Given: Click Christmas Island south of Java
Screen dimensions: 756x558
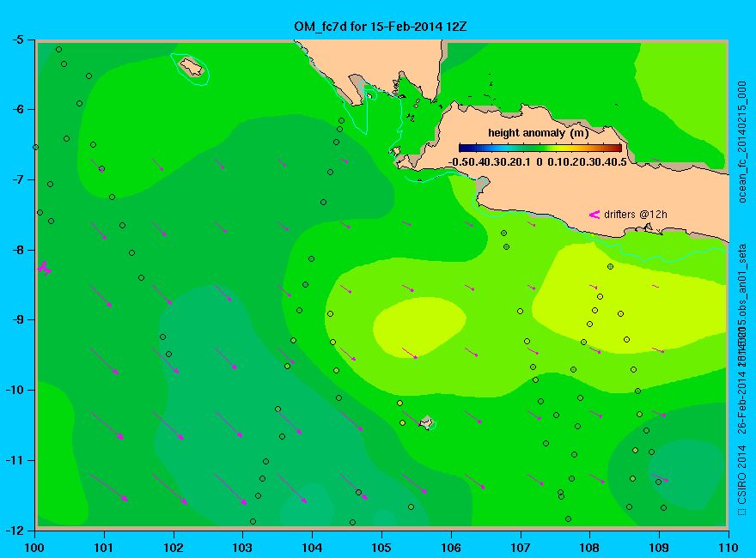Looking at the screenshot, I should tap(426, 422).
